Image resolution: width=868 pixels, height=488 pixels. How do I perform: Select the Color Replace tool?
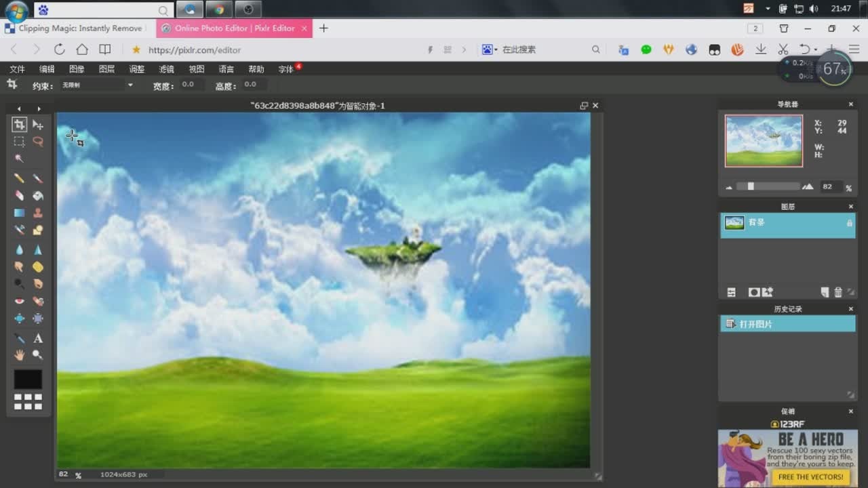point(19,230)
